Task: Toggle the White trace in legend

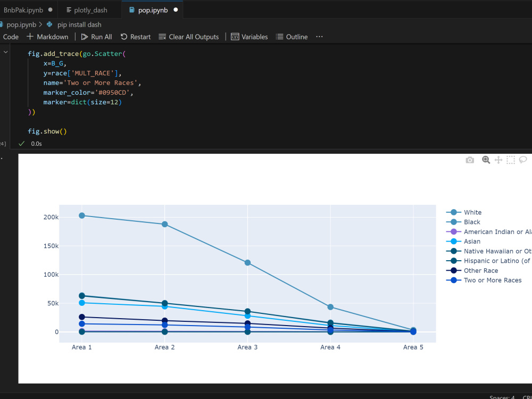Action: click(x=464, y=212)
